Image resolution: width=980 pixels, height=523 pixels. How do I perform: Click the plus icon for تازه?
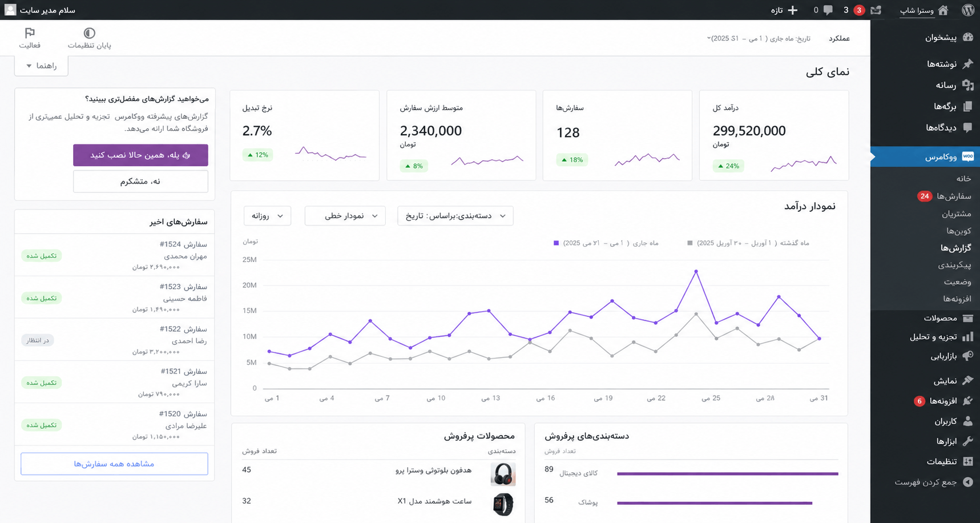(x=793, y=10)
